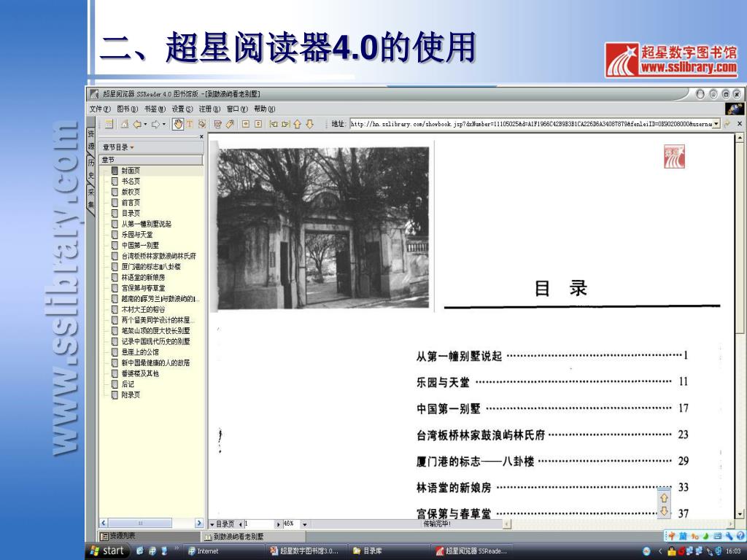Click the address URL input field
The height and width of the screenshot is (560, 747).
click(531, 124)
